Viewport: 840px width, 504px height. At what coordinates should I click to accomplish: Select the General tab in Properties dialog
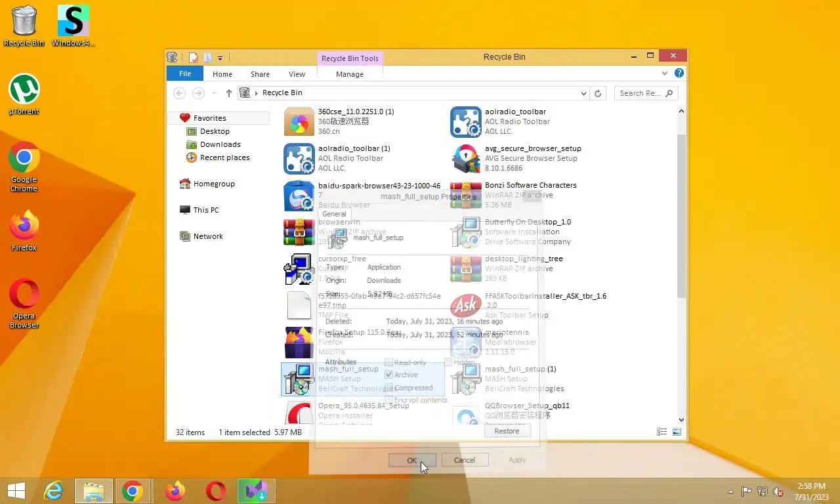(334, 214)
